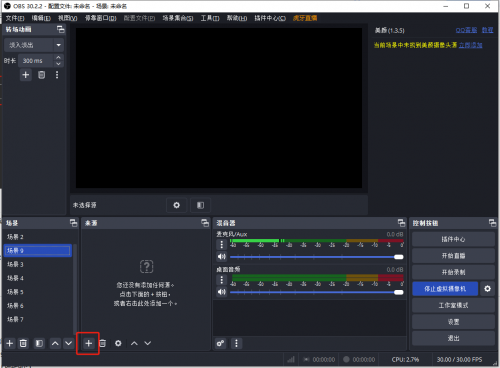
Task: Open advanced audio properties gears icon
Action: (221, 343)
